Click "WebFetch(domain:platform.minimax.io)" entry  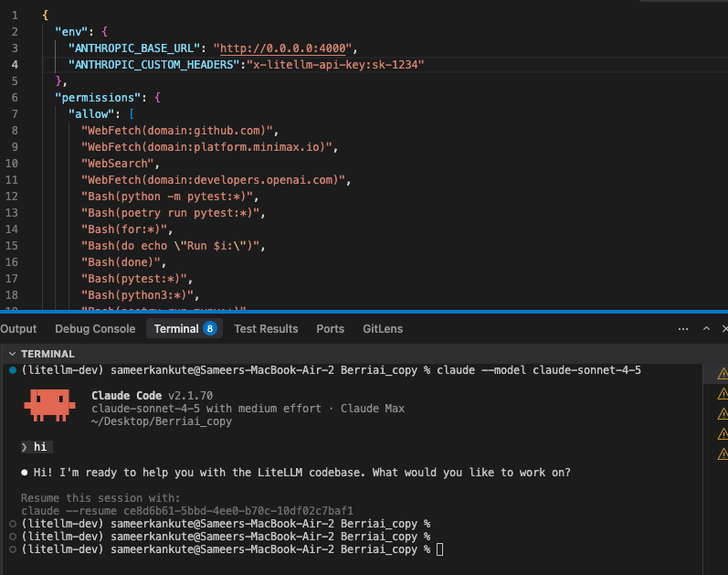coord(207,147)
